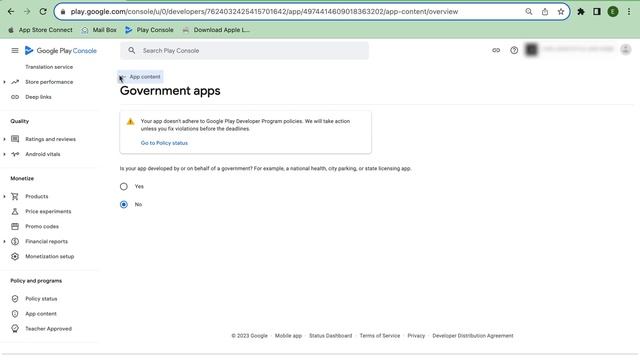Screen dimensions: 640x360
Task: Open Translation service in sidebar
Action: 49,67
